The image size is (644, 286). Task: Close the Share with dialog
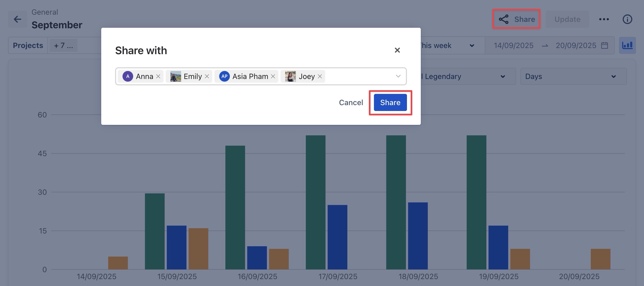(397, 50)
